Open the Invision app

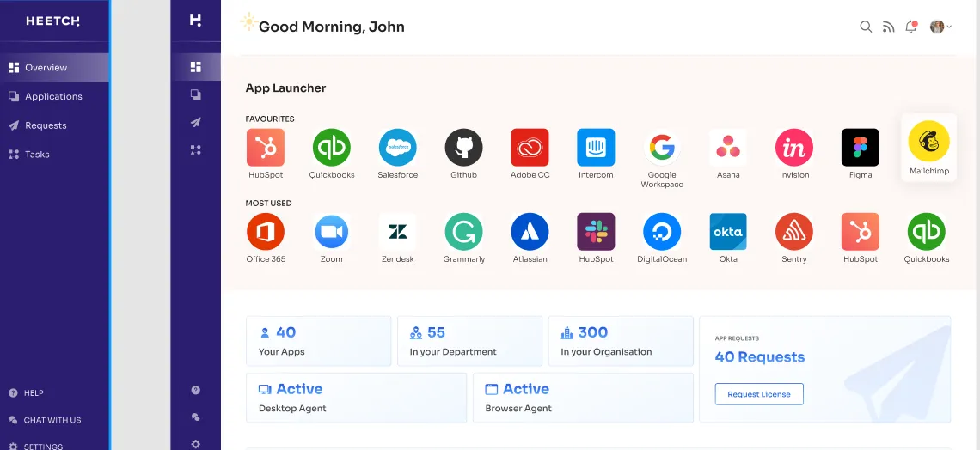click(794, 148)
